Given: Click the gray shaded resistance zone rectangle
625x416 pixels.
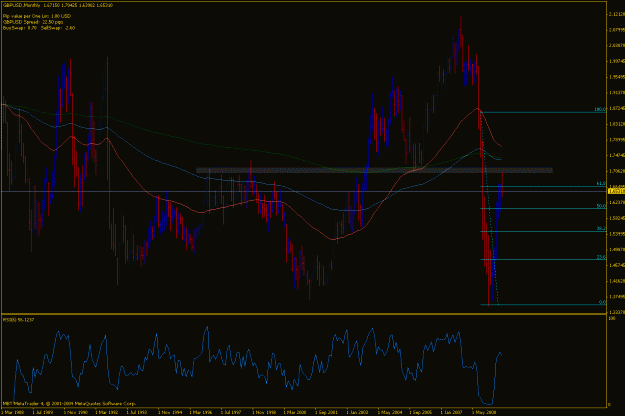Looking at the screenshot, I should (x=374, y=170).
